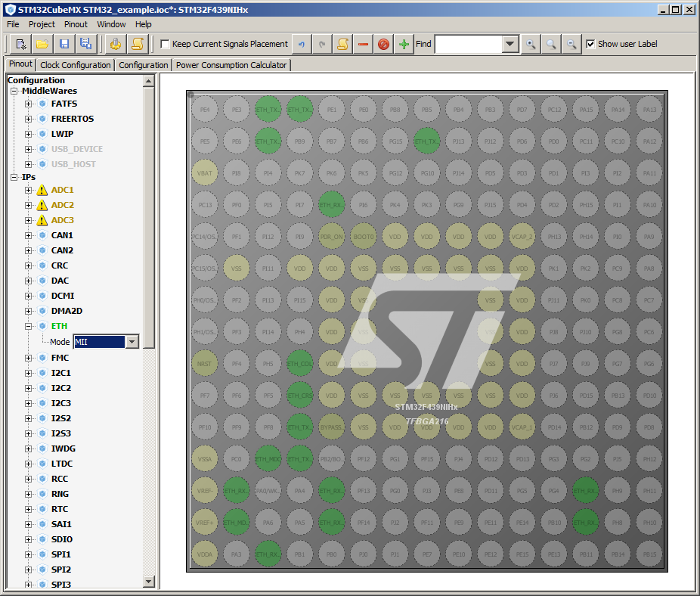Expand the FREERTOS tree node
Screen dimensions: 700x596
29,119
